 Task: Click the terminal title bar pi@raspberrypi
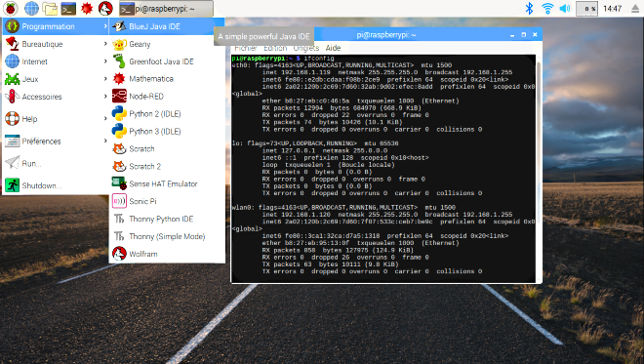[386, 35]
